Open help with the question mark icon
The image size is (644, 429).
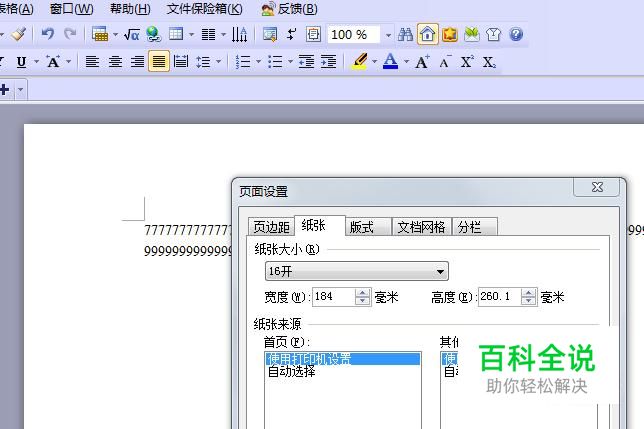point(516,34)
